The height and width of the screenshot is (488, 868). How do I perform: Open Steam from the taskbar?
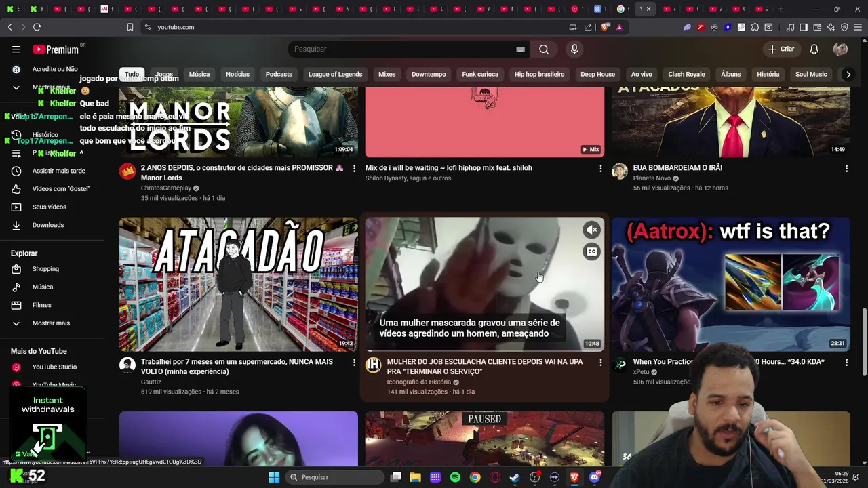(x=515, y=477)
